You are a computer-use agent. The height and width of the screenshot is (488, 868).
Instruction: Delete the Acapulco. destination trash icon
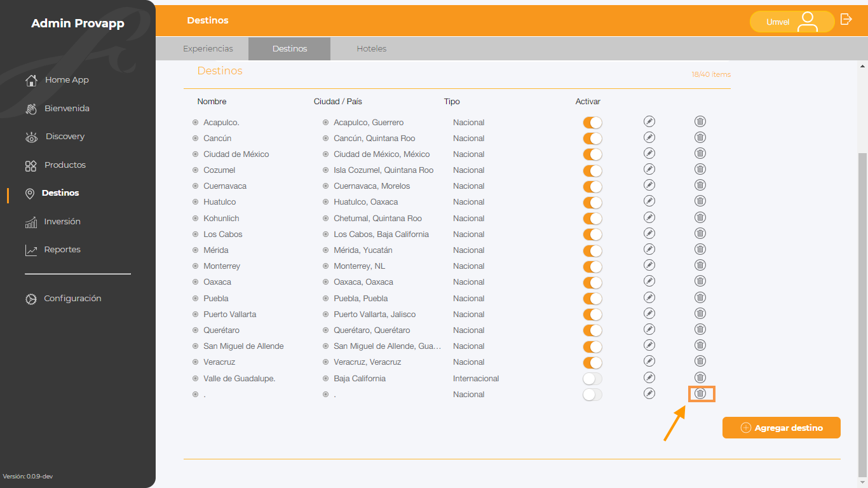pos(700,121)
